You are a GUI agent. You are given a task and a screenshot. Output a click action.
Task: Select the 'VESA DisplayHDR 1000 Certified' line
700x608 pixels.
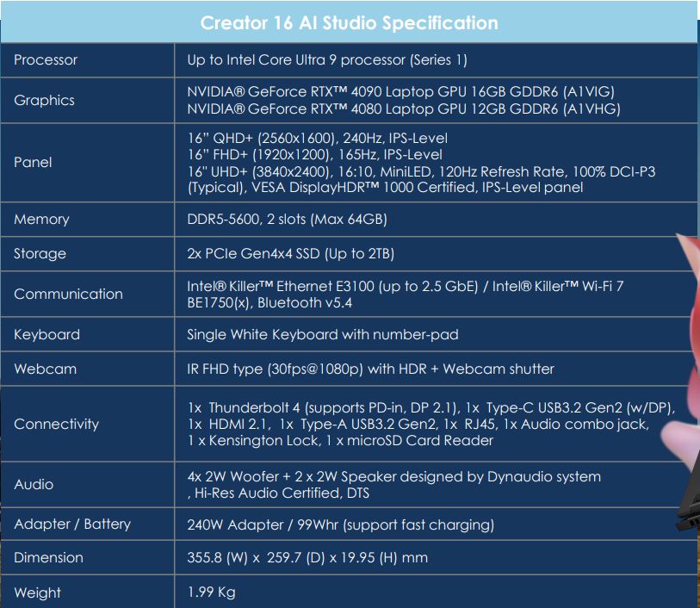pyautogui.click(x=385, y=188)
